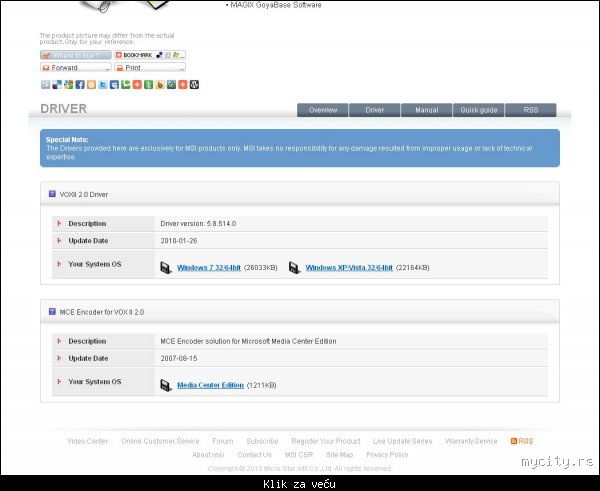This screenshot has width=600, height=491.
Task: Share page on Twitter icon
Action: coord(103,85)
